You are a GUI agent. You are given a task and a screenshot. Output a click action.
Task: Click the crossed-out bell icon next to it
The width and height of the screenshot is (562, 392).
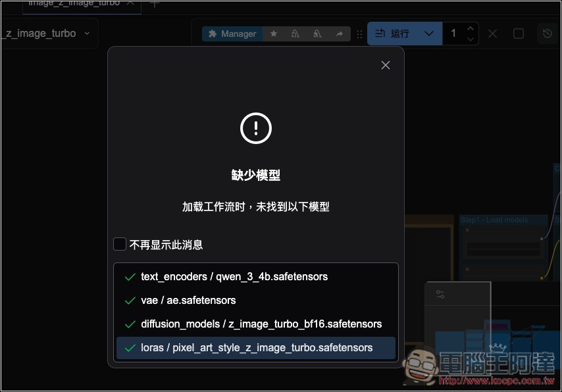click(x=317, y=34)
